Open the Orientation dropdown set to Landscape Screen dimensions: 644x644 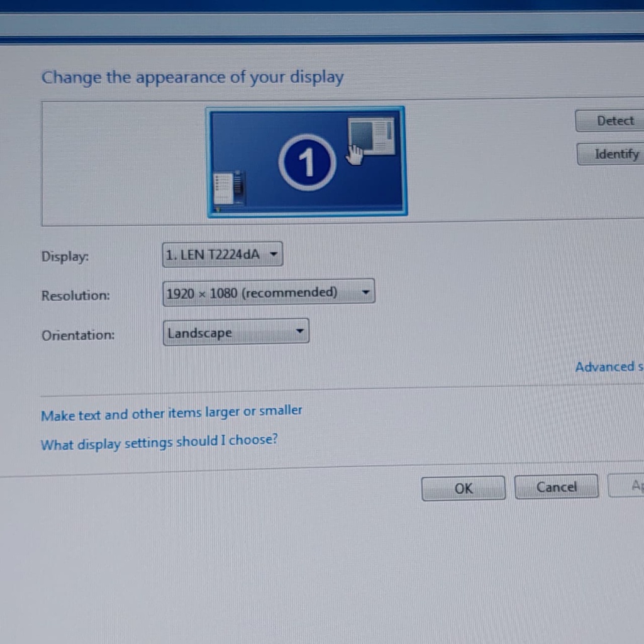[235, 333]
